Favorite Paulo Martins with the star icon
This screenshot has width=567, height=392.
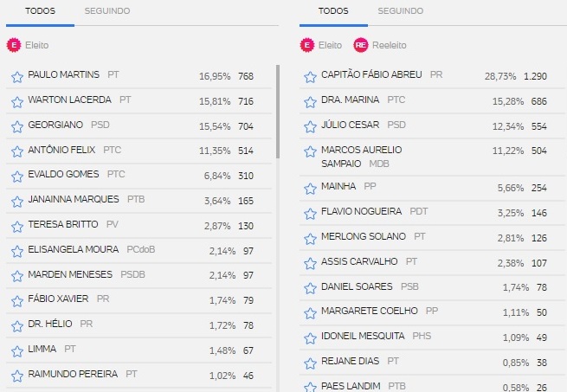17,77
